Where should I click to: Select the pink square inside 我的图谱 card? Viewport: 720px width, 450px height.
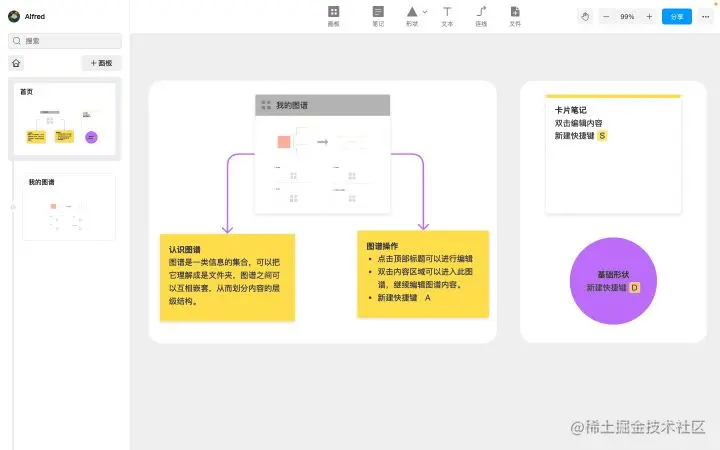pos(284,142)
